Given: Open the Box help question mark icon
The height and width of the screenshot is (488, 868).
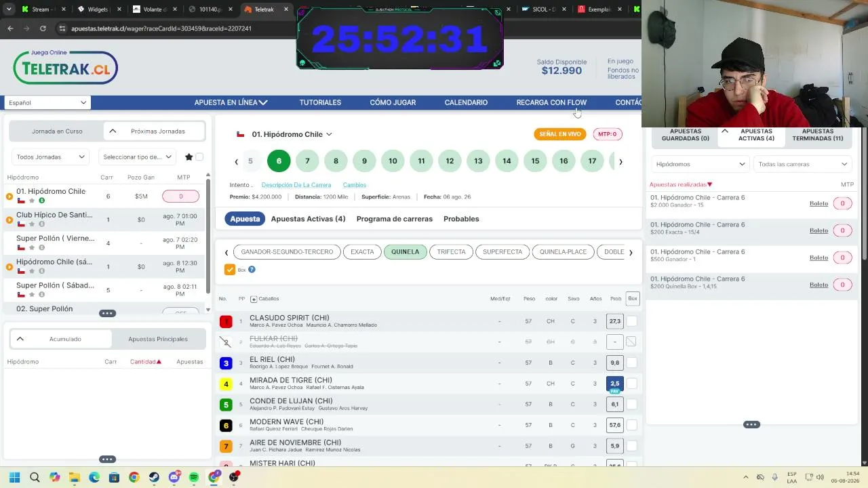Looking at the screenshot, I should click(252, 270).
